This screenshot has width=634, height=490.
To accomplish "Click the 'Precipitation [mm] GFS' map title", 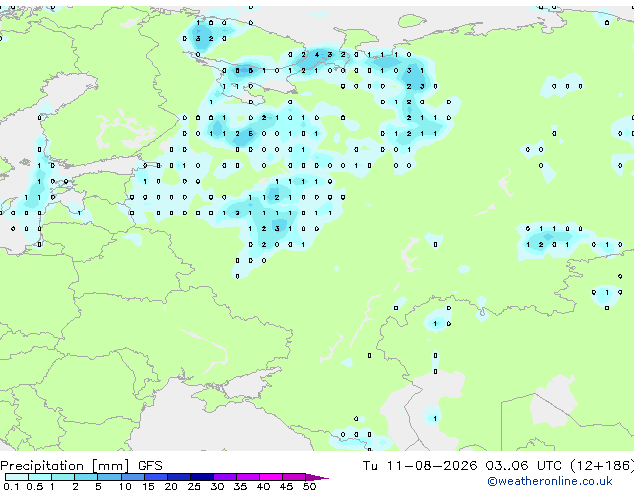I will (x=81, y=466).
